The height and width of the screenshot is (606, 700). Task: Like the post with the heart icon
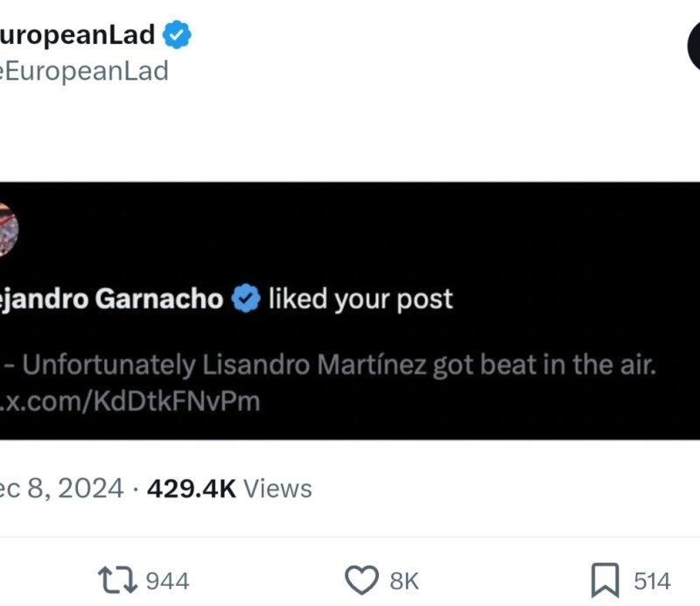360,580
